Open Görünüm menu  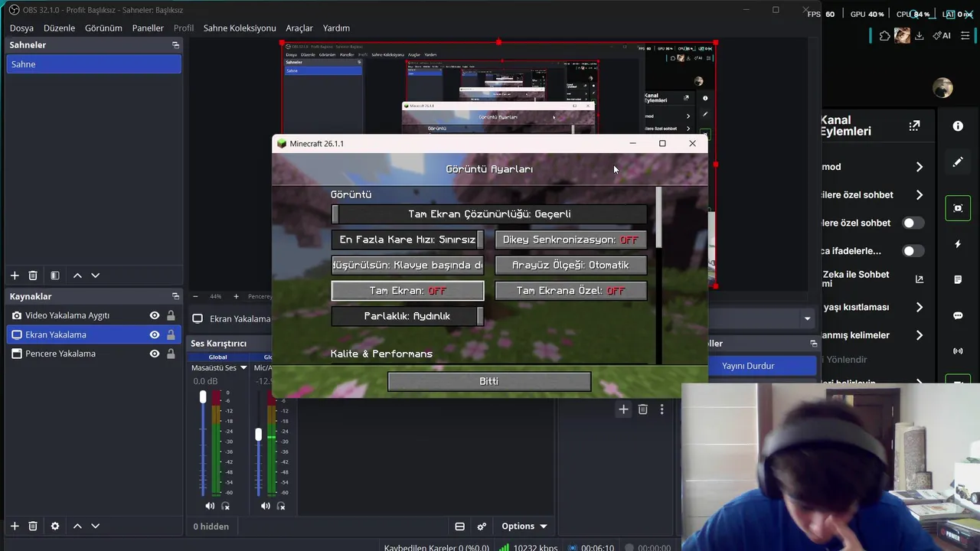point(103,28)
